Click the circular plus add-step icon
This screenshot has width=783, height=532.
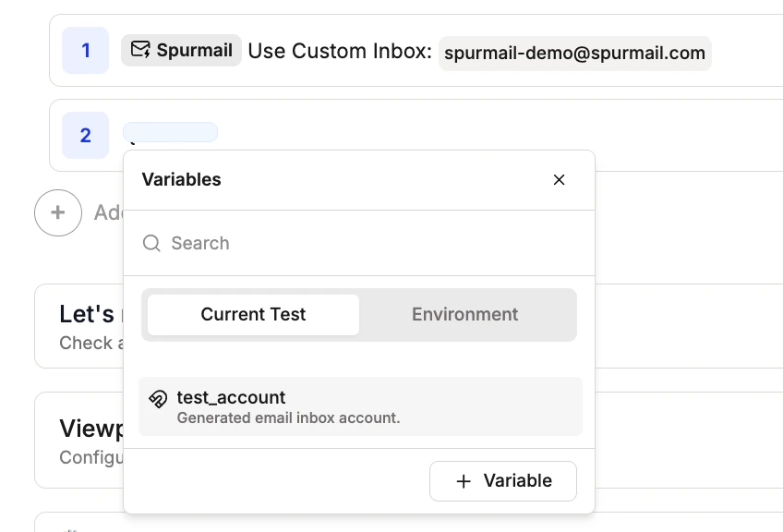[x=57, y=212]
